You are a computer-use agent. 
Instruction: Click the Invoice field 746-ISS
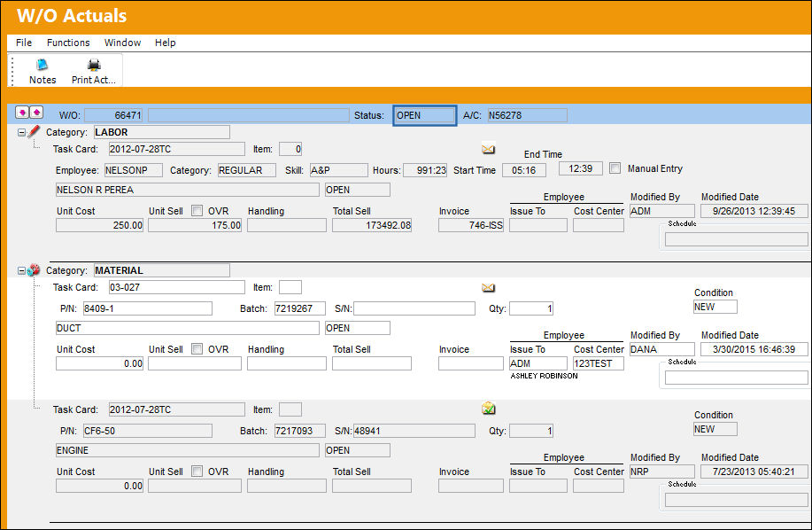[x=471, y=225]
